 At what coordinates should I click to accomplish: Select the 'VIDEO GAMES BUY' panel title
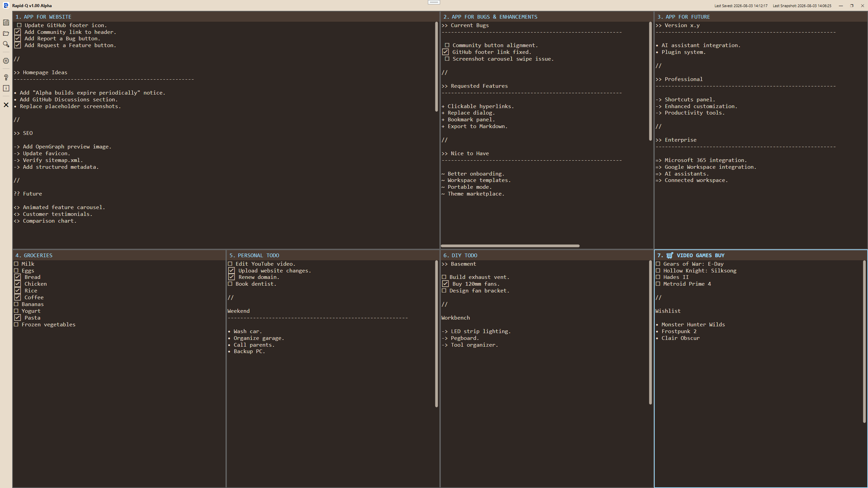(x=701, y=256)
